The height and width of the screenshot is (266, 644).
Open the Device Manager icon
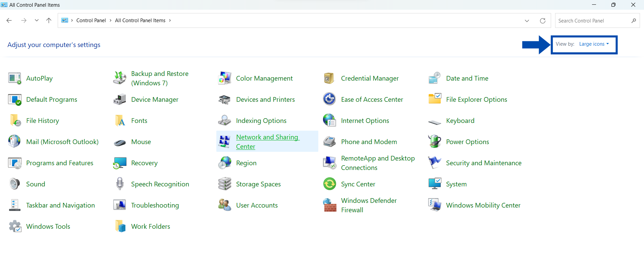pyautogui.click(x=119, y=100)
